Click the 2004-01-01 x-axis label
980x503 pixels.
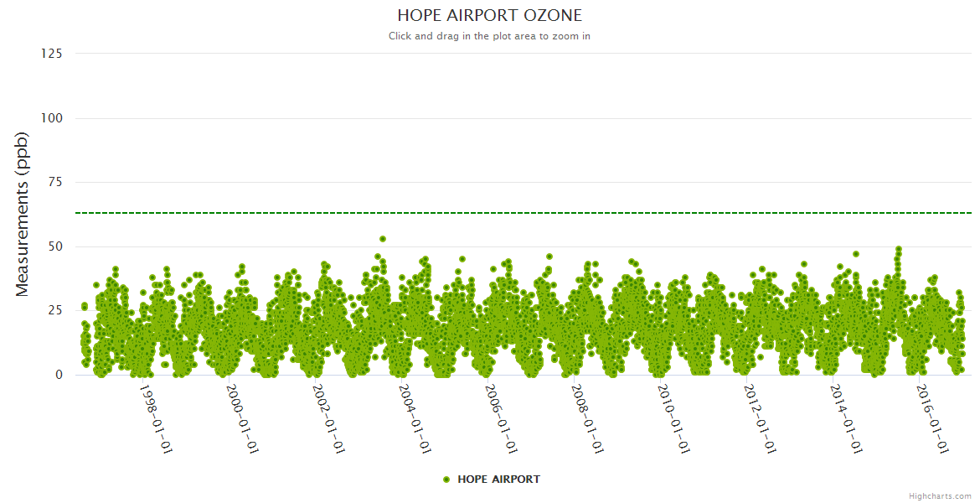click(x=415, y=419)
